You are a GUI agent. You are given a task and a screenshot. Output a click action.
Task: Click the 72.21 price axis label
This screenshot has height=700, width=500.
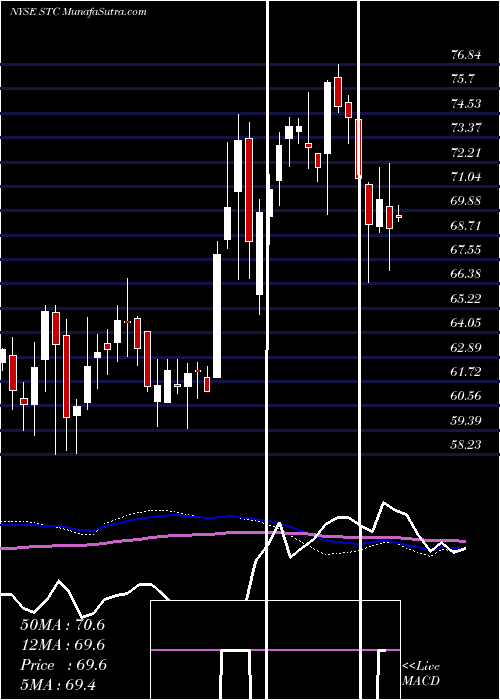coord(466,152)
